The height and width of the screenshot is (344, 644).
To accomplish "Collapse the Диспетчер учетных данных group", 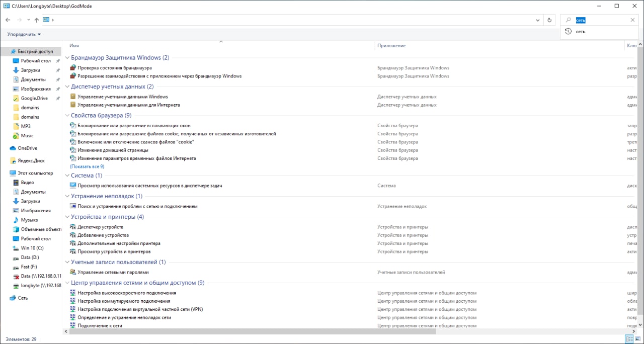I will (x=67, y=87).
